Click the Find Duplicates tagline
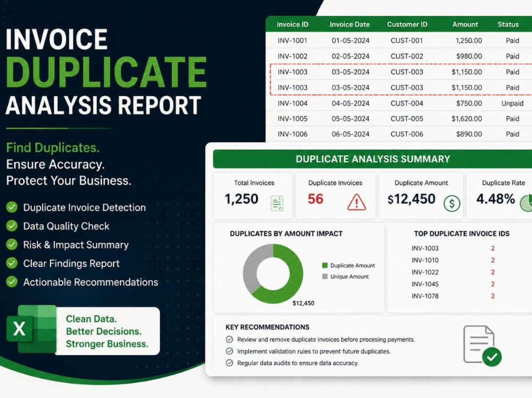Screen dimensions: 532x398 [x=53, y=148]
